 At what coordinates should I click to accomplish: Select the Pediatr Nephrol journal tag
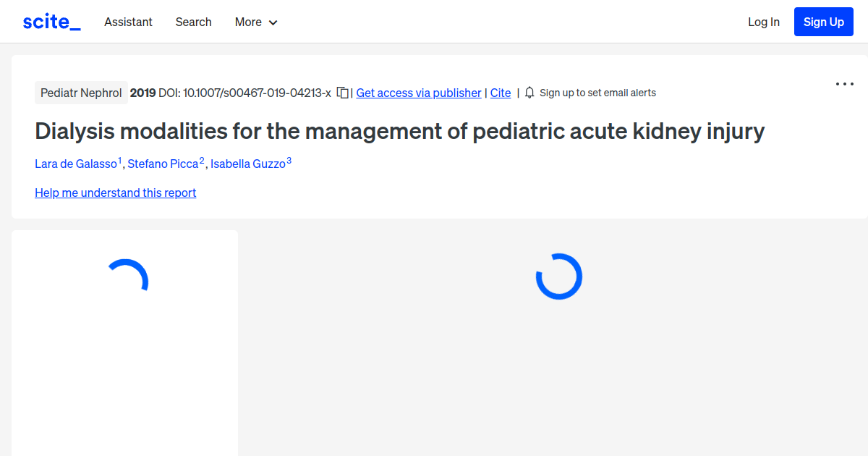(x=81, y=93)
